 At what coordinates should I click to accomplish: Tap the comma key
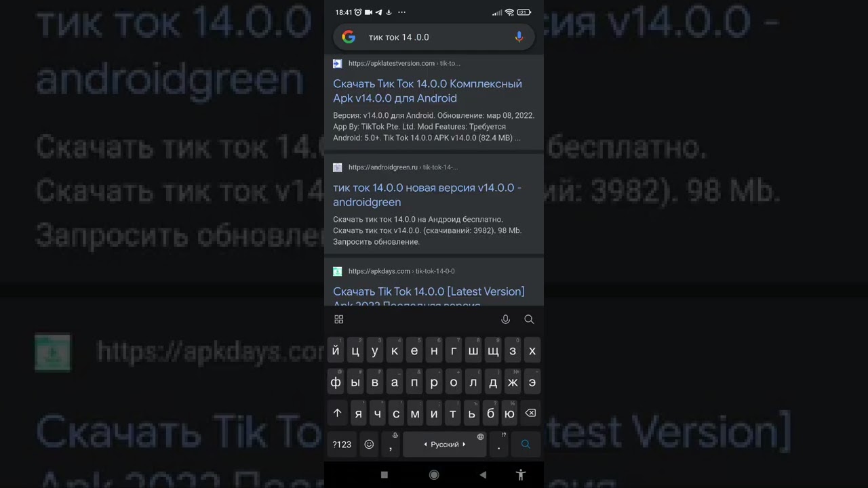pos(391,445)
